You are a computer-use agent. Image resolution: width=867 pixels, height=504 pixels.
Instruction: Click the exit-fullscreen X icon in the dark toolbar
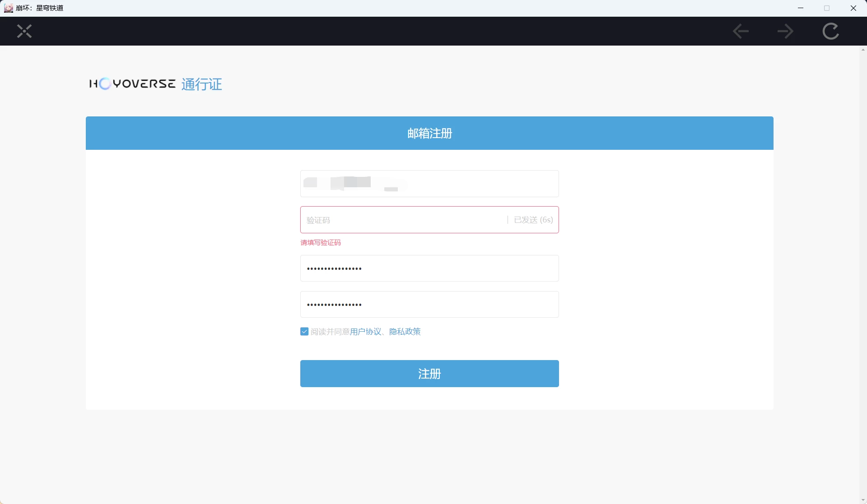pyautogui.click(x=24, y=31)
